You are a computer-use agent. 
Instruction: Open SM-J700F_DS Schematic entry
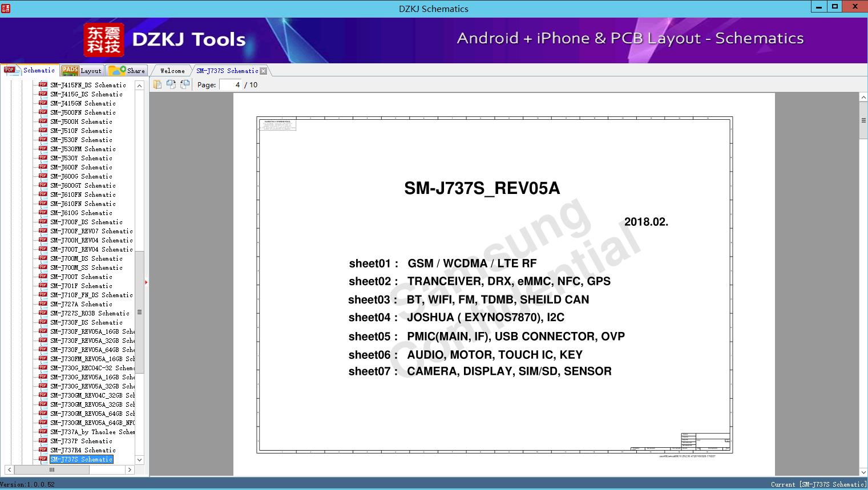pos(86,222)
